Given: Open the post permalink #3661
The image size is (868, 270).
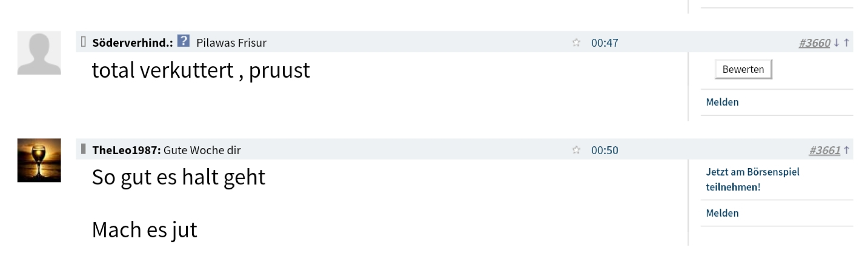Looking at the screenshot, I should point(824,150).
